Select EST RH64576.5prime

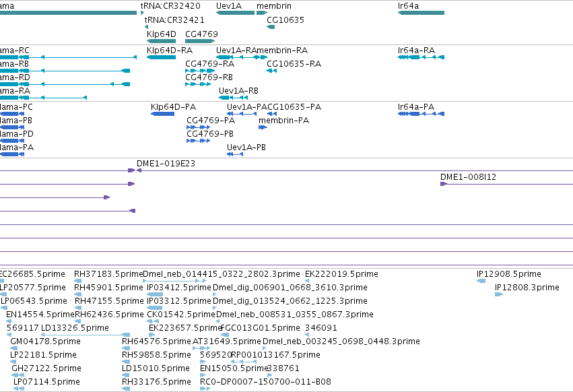click(126, 348)
